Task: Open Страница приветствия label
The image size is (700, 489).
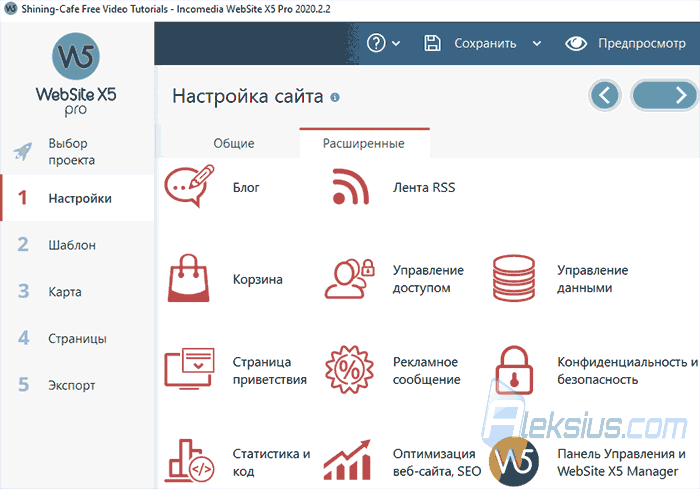Action: (270, 370)
